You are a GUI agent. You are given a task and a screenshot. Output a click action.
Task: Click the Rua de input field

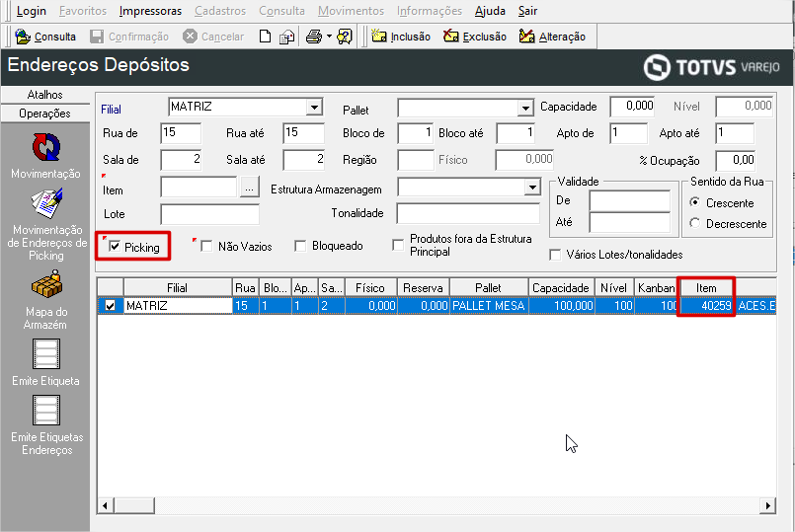(181, 132)
